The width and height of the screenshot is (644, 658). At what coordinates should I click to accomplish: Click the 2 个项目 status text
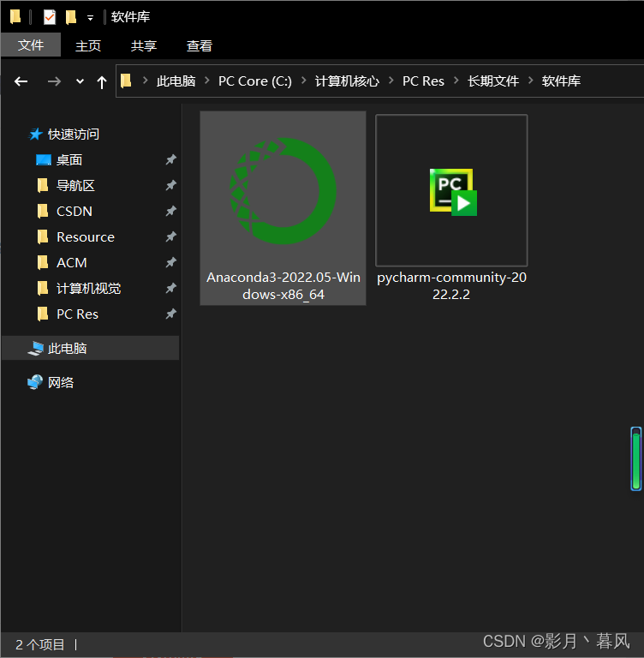pos(40,644)
